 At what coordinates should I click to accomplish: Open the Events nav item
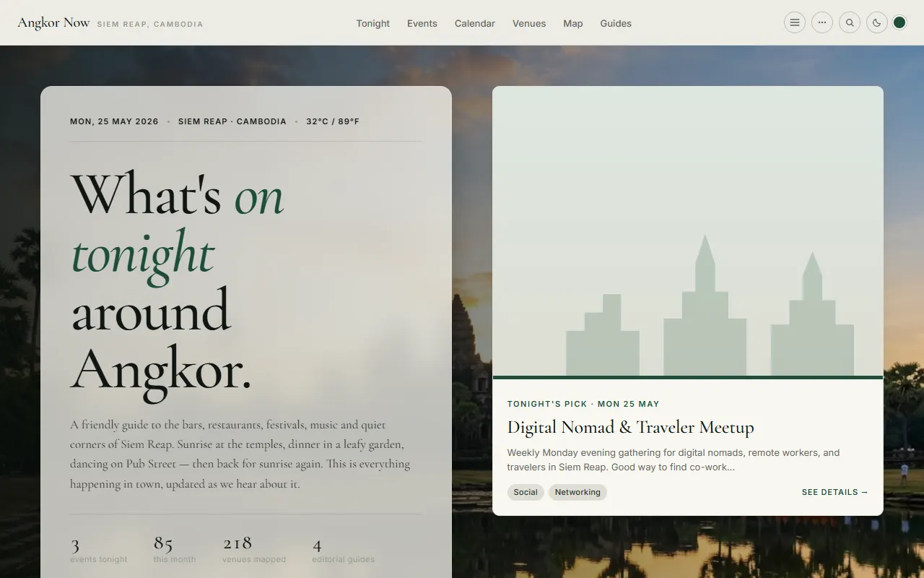(x=422, y=23)
